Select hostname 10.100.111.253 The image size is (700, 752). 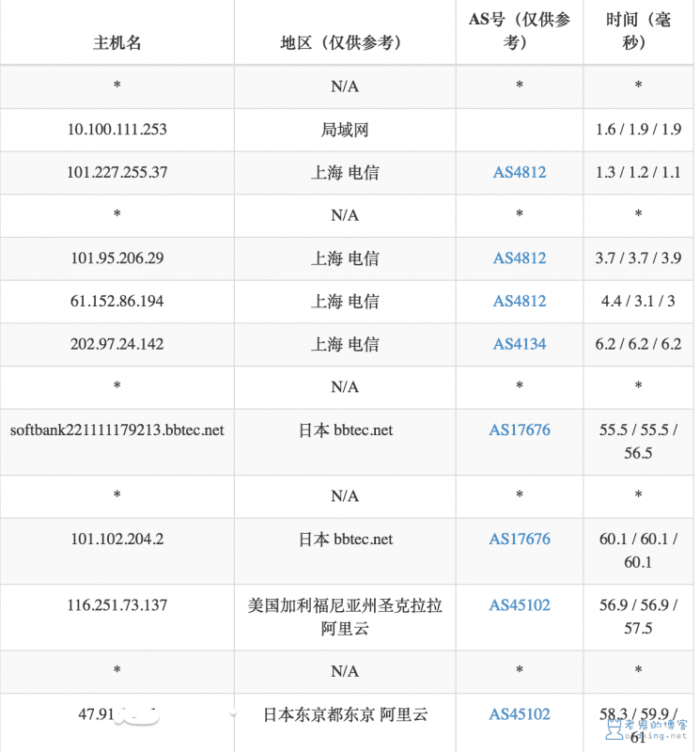[117, 130]
